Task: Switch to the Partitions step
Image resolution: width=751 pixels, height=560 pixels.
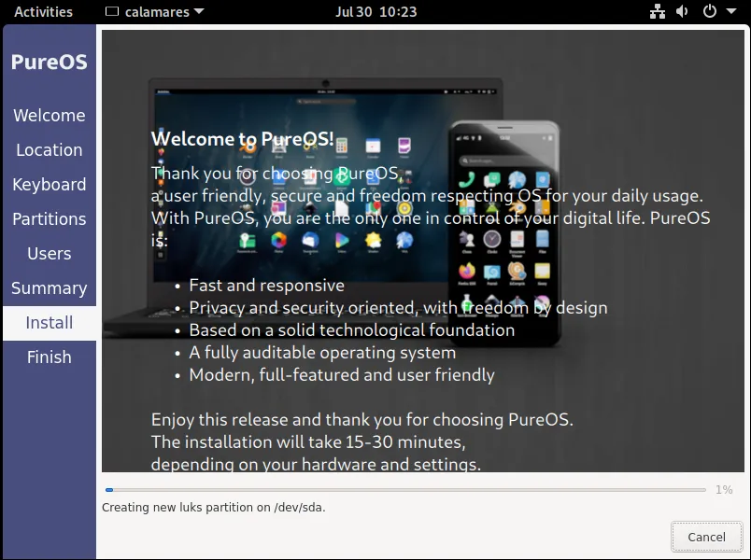Action: [x=49, y=219]
